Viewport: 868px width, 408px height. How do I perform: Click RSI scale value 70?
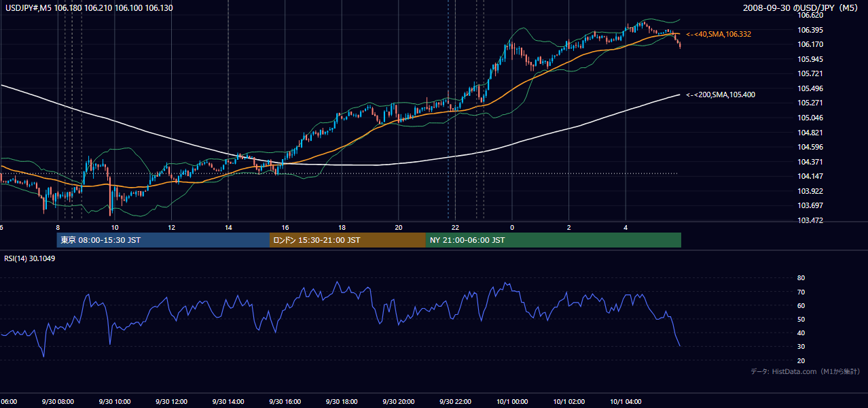[801, 292]
